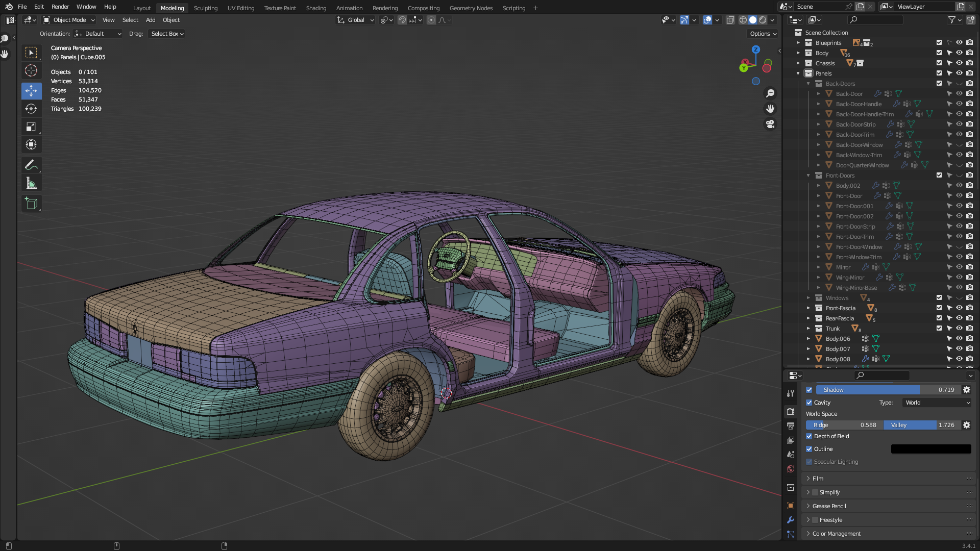
Task: Select the Move tool in the toolbar
Action: (x=31, y=91)
